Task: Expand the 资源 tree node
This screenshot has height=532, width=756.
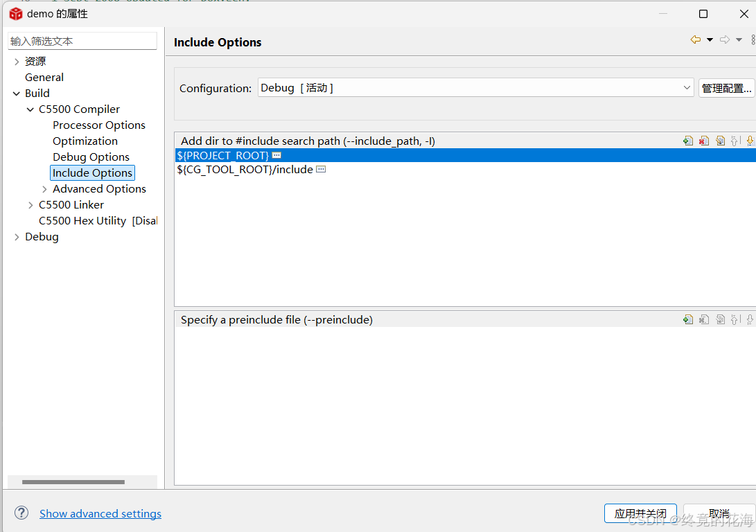Action: point(17,61)
